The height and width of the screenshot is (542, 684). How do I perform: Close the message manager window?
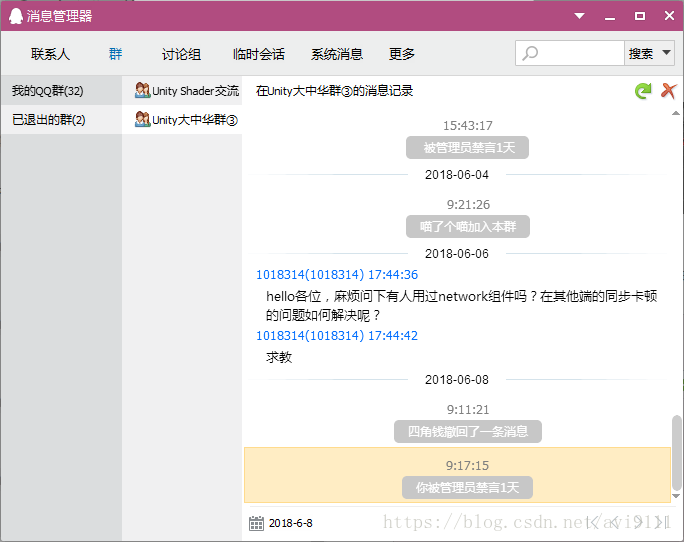coord(669,16)
